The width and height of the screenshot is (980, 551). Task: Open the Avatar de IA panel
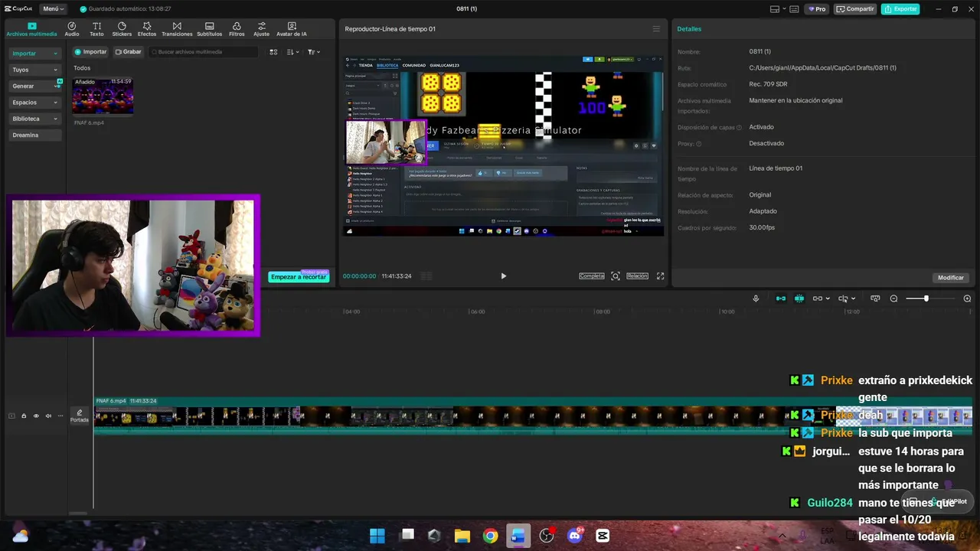tap(292, 29)
